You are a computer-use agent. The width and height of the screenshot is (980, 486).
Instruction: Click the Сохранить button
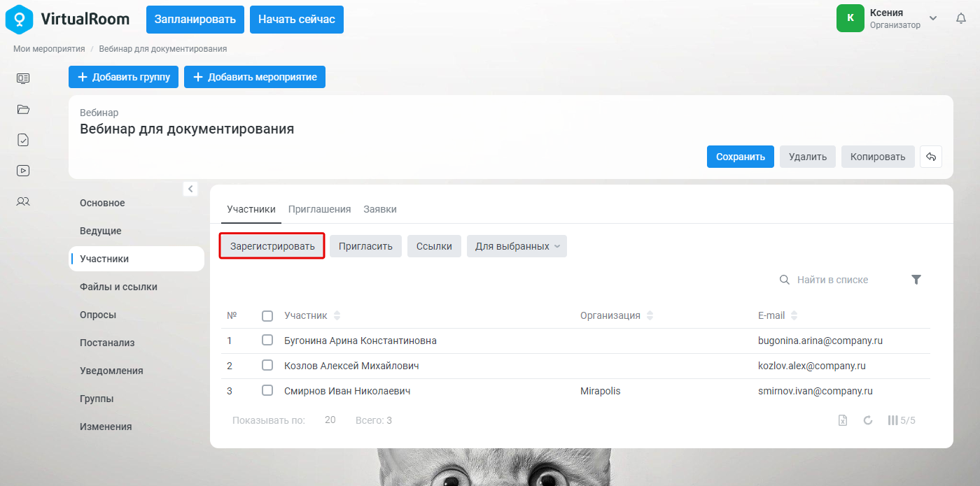(741, 157)
